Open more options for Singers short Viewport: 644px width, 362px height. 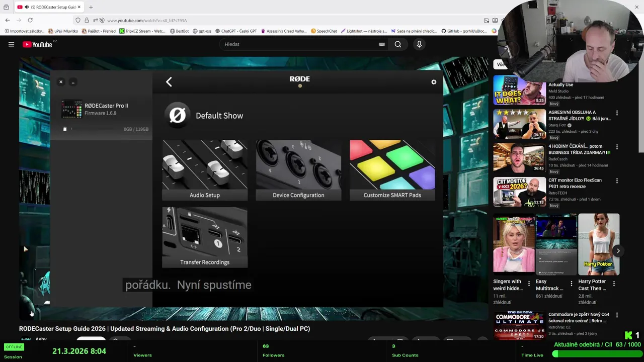click(529, 284)
